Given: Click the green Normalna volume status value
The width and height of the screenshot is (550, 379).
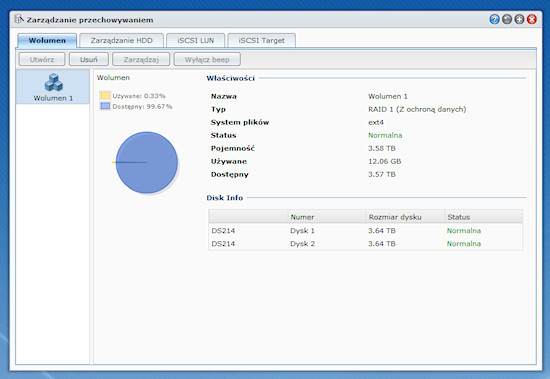Looking at the screenshot, I should (x=385, y=135).
